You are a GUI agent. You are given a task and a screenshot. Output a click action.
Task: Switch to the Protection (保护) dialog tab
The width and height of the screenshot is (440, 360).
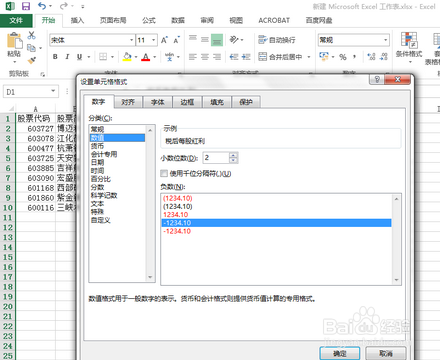coord(246,102)
